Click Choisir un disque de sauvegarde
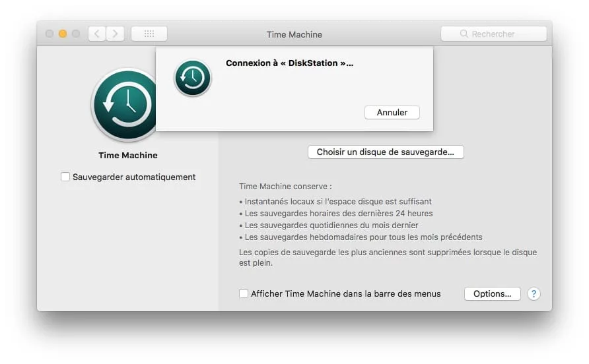589x364 pixels. coord(386,152)
